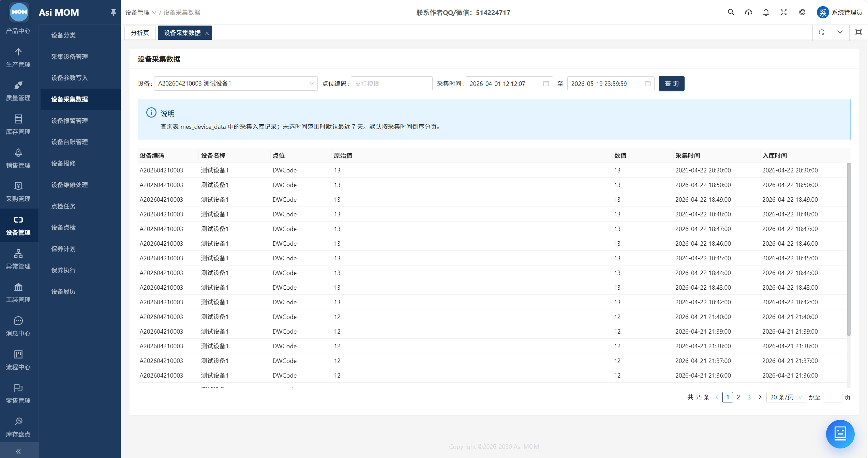
Task: Open 库存盘点 in the left sidebar
Action: tap(19, 427)
